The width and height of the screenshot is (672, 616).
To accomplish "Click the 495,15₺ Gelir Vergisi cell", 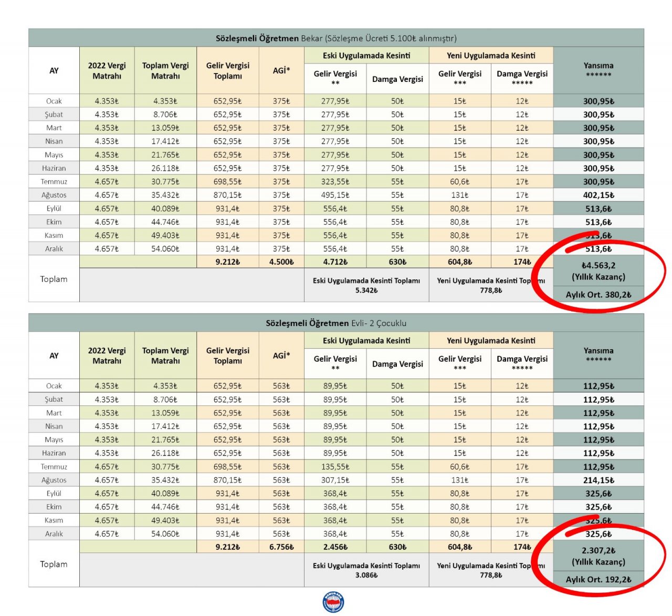I will 335,195.
